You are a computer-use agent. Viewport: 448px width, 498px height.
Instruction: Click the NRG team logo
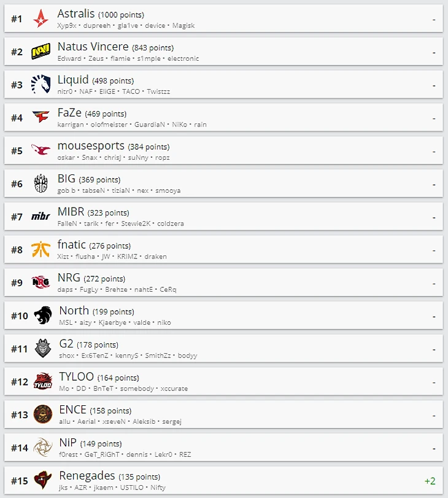tap(41, 282)
